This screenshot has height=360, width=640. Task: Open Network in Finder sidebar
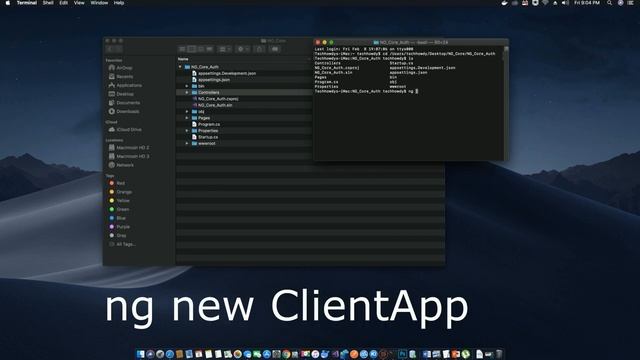(x=121, y=165)
